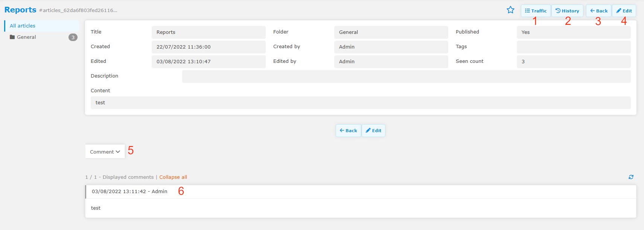Screen dimensions: 644x230
Task: Click the General folder count badge
Action: (73, 37)
